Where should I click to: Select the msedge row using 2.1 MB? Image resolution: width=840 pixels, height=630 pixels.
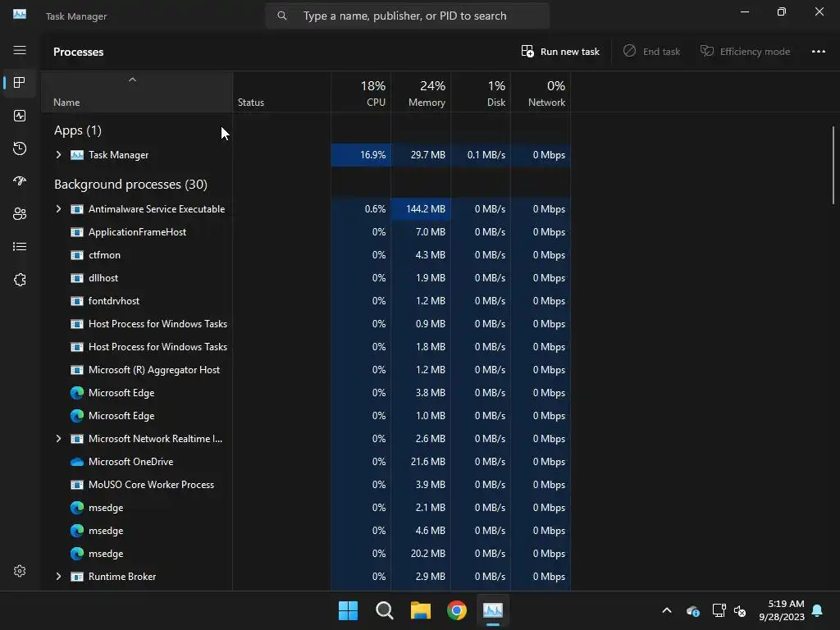coord(307,507)
